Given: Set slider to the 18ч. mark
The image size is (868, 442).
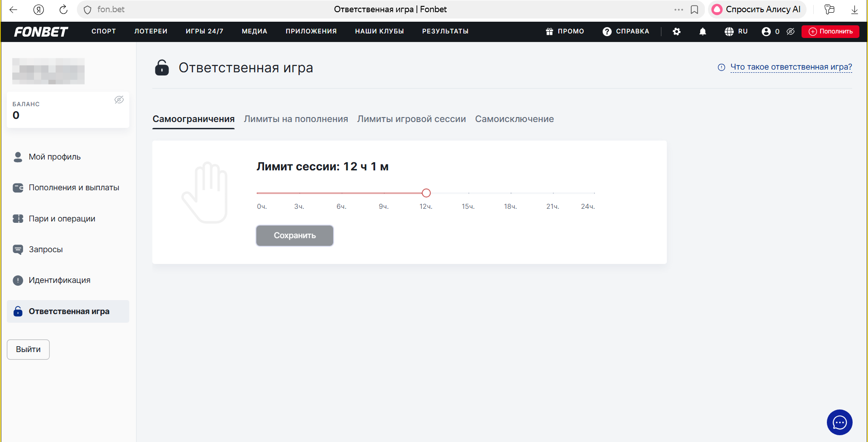Looking at the screenshot, I should pyautogui.click(x=511, y=193).
